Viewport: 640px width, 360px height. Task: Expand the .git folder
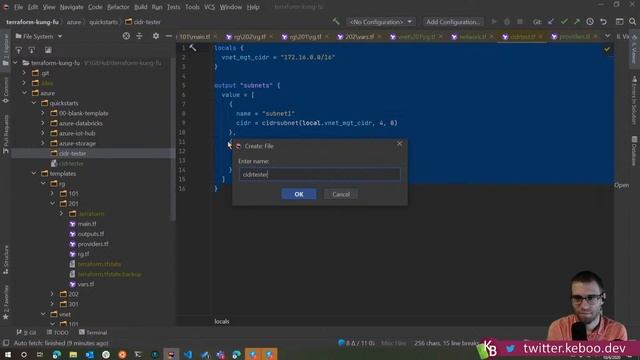pyautogui.click(x=24, y=73)
